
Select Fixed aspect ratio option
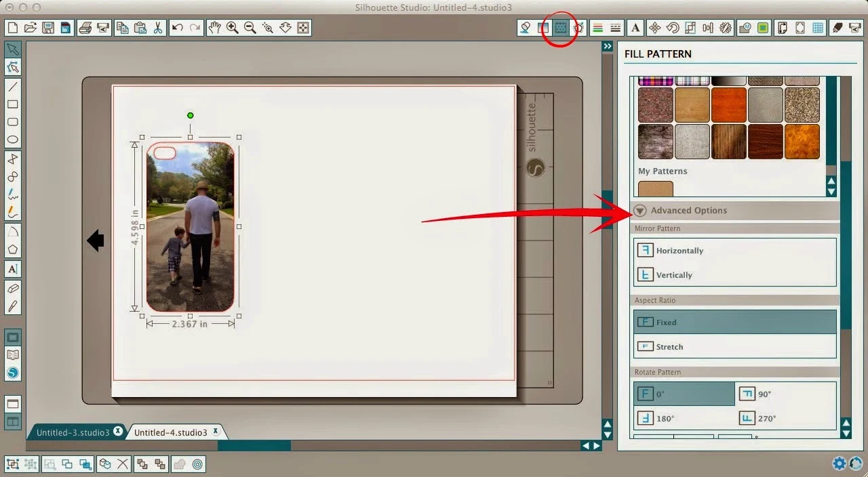735,323
